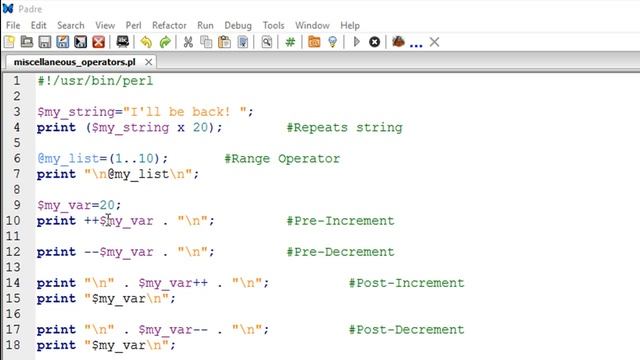Screen dimensions: 640x360
Task: Redo with the green arrow icon
Action: click(x=165, y=42)
